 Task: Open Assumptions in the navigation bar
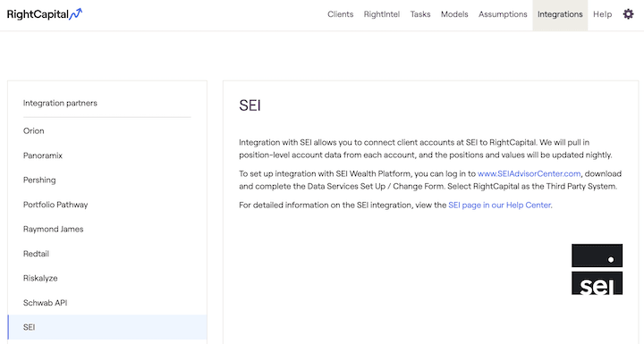503,14
